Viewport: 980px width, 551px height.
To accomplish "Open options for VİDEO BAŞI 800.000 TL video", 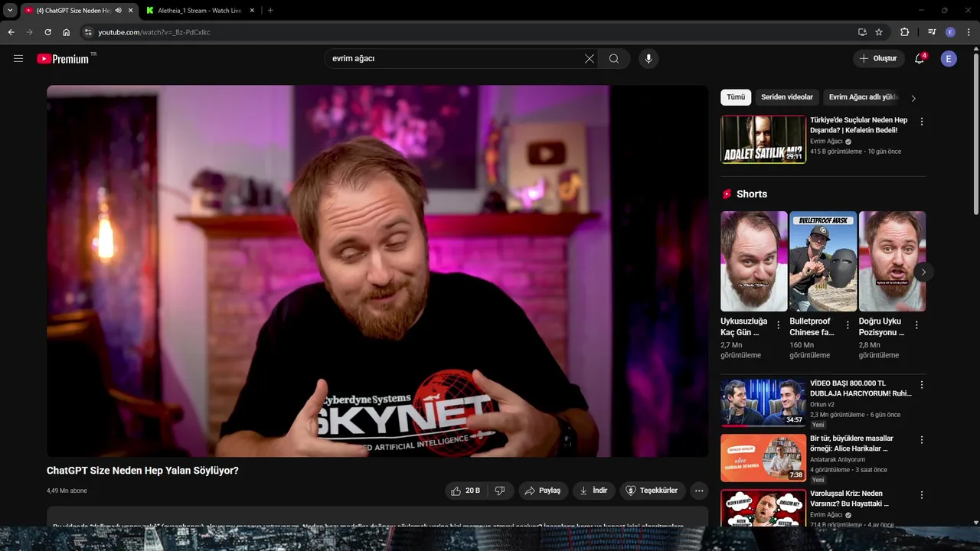I will tap(921, 385).
